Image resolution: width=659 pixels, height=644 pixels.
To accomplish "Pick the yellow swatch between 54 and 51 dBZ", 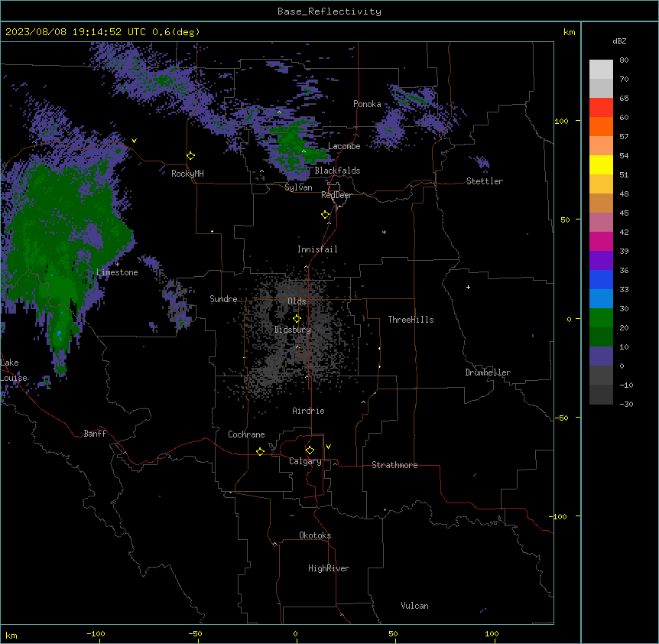I will 601,164.
